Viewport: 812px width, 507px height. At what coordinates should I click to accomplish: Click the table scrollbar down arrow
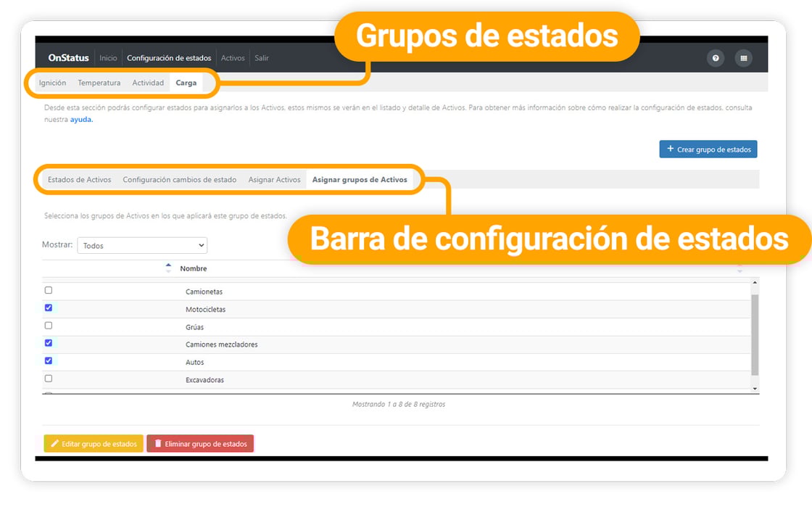point(755,388)
